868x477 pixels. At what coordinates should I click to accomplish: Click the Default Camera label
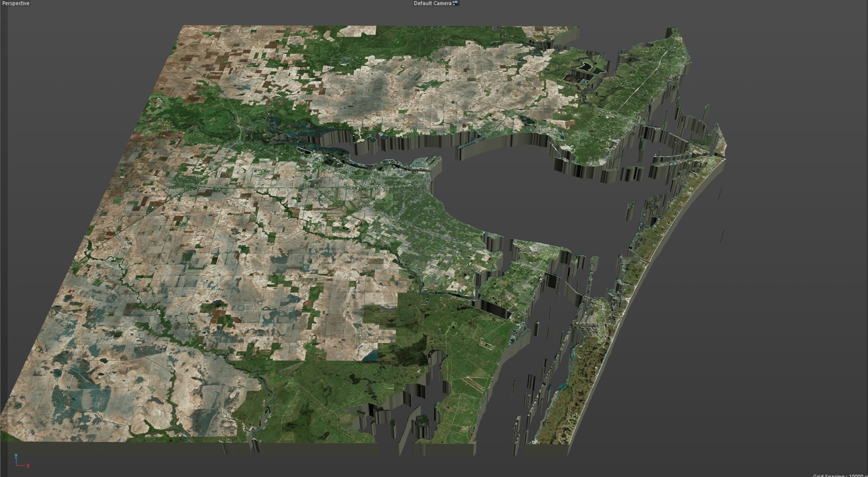(432, 4)
